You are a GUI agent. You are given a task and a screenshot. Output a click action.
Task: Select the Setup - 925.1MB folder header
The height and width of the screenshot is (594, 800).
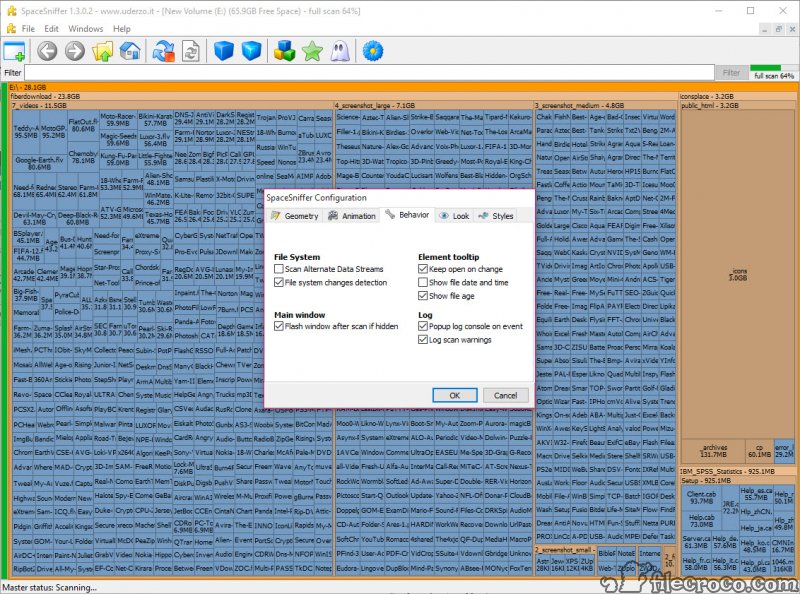738,480
